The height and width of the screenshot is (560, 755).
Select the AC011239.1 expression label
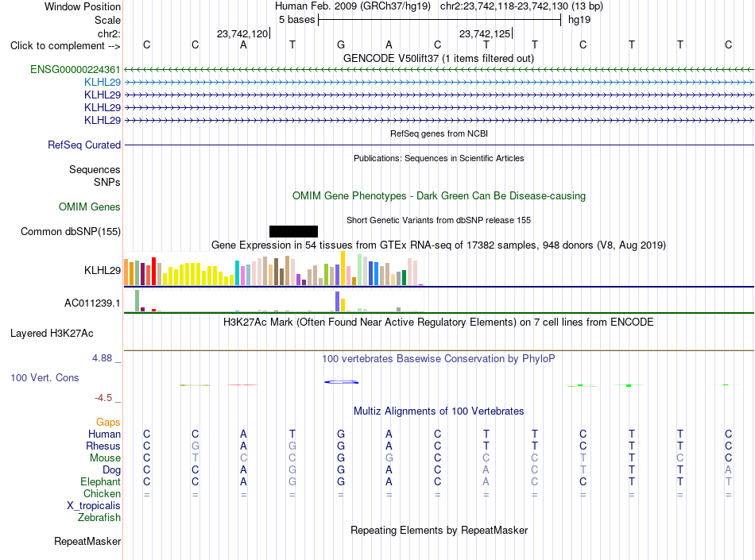click(92, 303)
